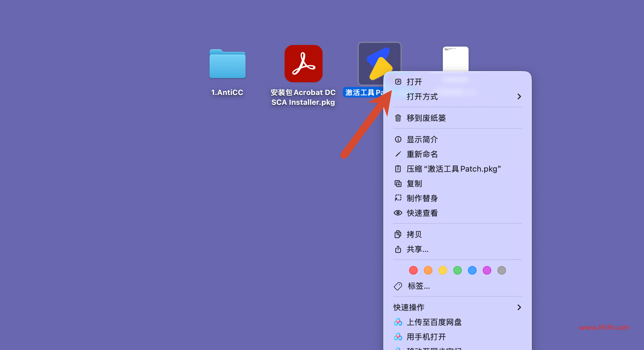Choose 压缩 “激活工具 Patch.pkg”
Image resolution: width=644 pixels, height=350 pixels.
coord(458,169)
